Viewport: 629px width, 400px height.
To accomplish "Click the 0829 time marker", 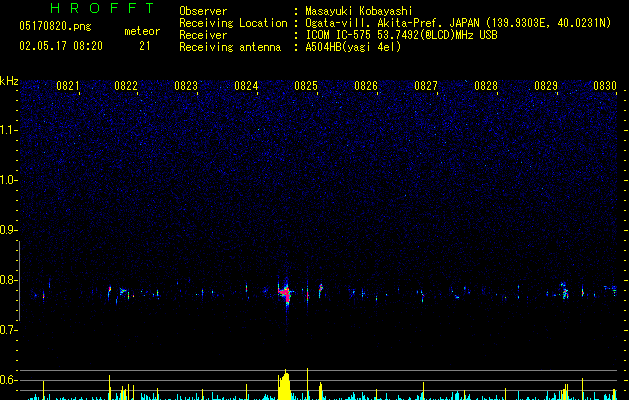I will pyautogui.click(x=546, y=86).
